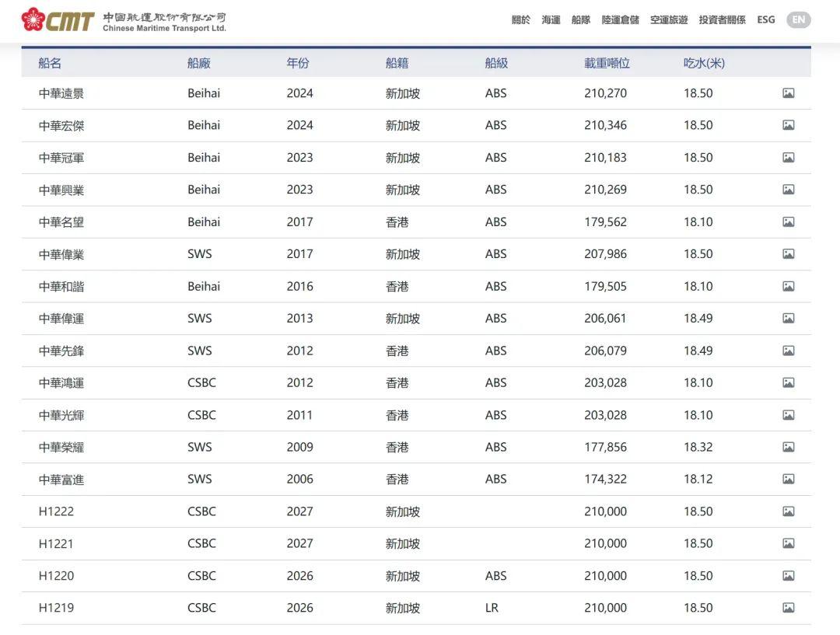Select ship name 中華名望
This screenshot has width=840, height=635.
click(61, 222)
